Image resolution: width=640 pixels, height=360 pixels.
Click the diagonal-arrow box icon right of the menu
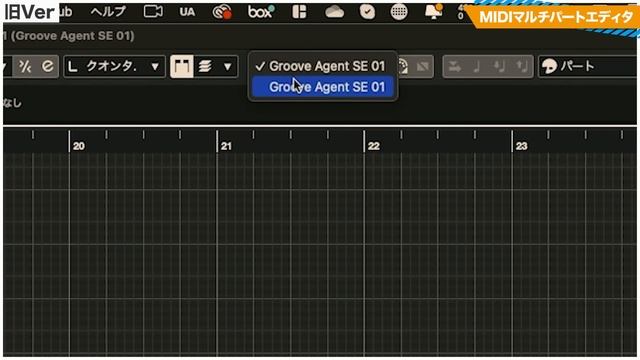422,67
